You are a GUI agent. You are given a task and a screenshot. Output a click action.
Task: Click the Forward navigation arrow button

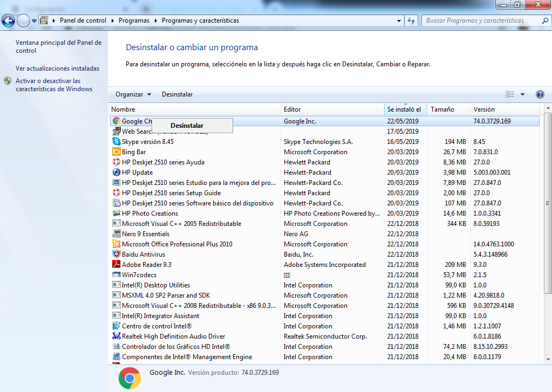tap(23, 21)
